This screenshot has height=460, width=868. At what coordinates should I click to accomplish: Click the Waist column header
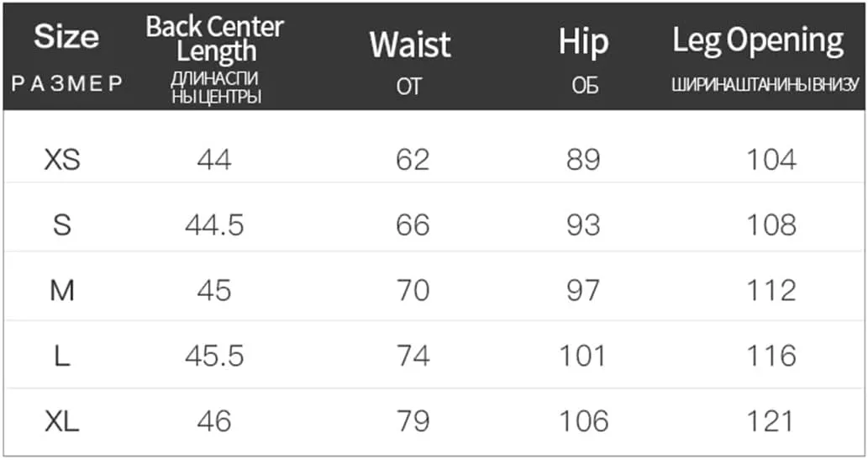(410, 45)
